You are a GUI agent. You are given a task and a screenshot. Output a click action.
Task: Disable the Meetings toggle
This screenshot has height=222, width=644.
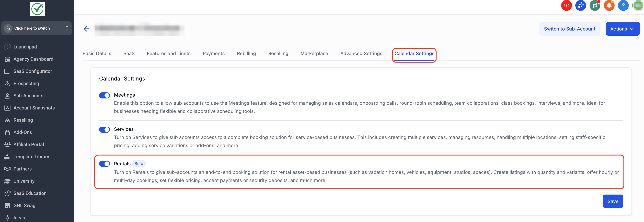click(x=105, y=95)
